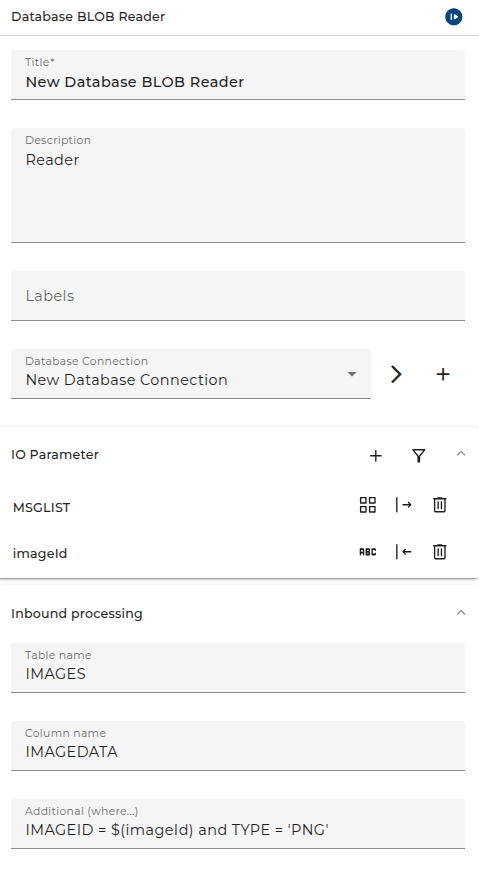
Task: Click the imageId ABC type icon
Action: [368, 552]
